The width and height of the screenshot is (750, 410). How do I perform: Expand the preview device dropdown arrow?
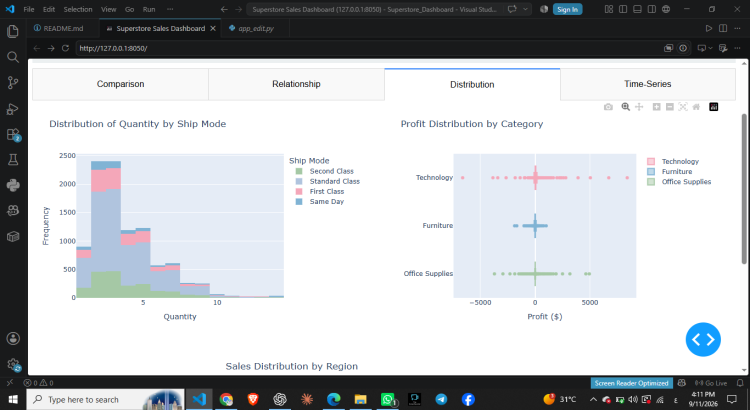point(710,48)
